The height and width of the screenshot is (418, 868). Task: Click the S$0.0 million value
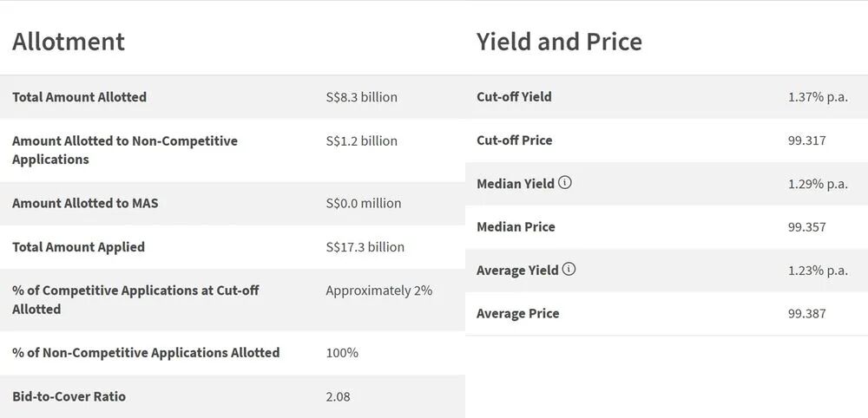tap(363, 203)
